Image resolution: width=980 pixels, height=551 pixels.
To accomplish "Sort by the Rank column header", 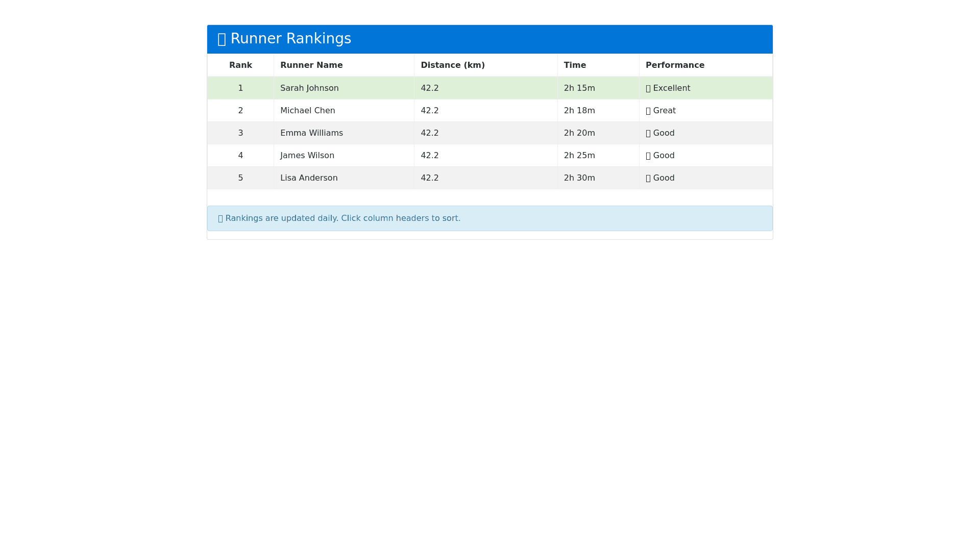I will [240, 65].
